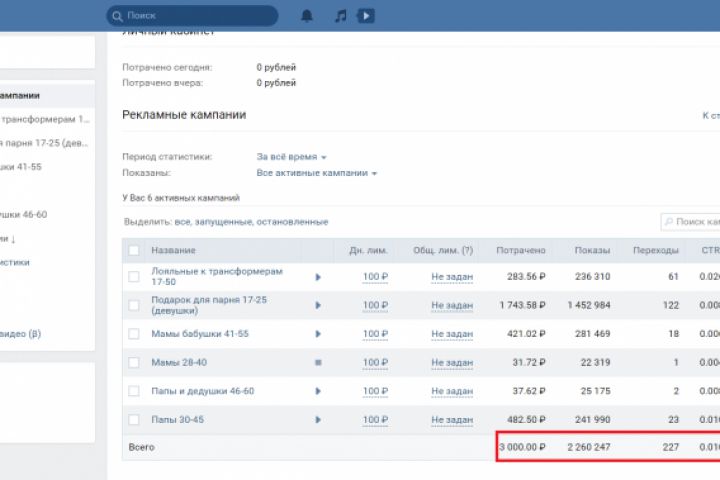Expand the За всё время period dropdown

coord(292,157)
